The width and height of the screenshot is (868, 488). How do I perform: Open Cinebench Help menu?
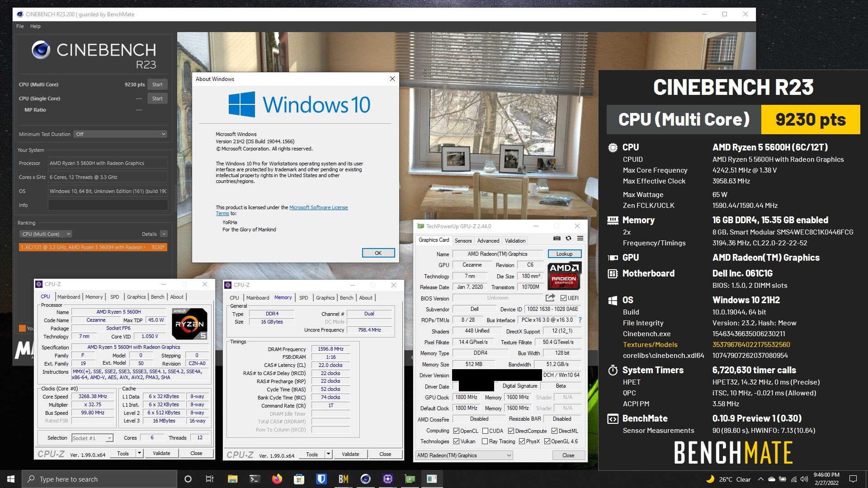click(x=35, y=26)
